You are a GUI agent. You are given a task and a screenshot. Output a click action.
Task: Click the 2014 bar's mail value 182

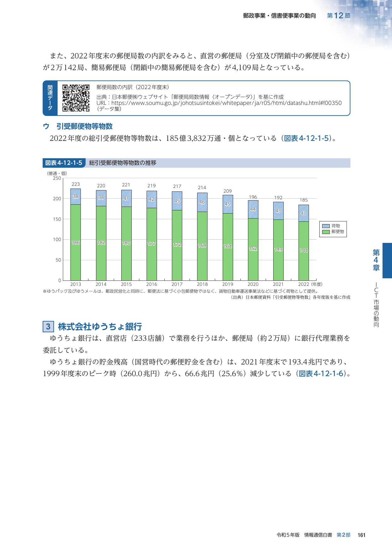click(x=101, y=243)
